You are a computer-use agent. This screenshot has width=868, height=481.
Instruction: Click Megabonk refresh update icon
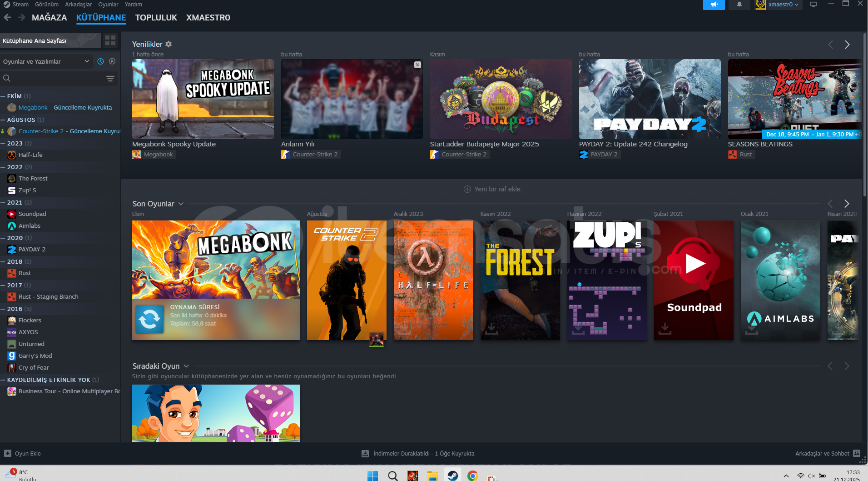[x=149, y=319]
